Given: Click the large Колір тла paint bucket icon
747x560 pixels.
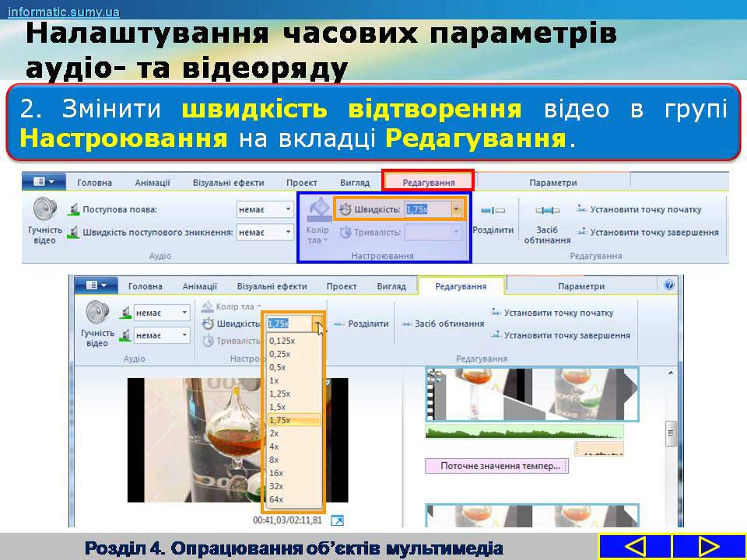Looking at the screenshot, I should (x=317, y=211).
